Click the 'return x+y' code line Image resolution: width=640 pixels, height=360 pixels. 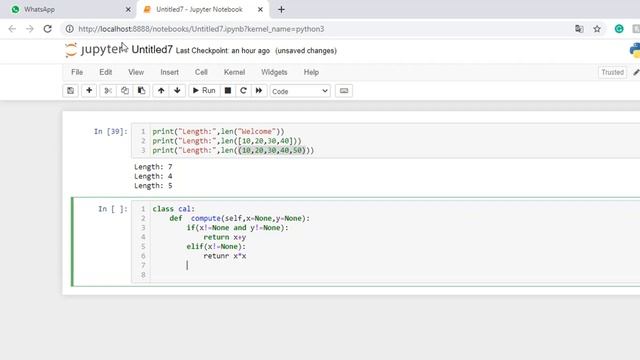pos(224,237)
